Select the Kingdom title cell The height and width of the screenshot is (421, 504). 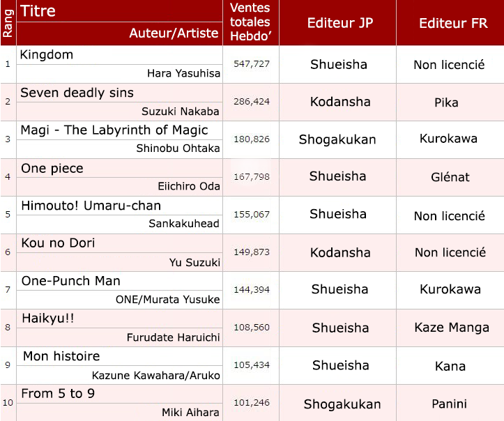(x=47, y=54)
